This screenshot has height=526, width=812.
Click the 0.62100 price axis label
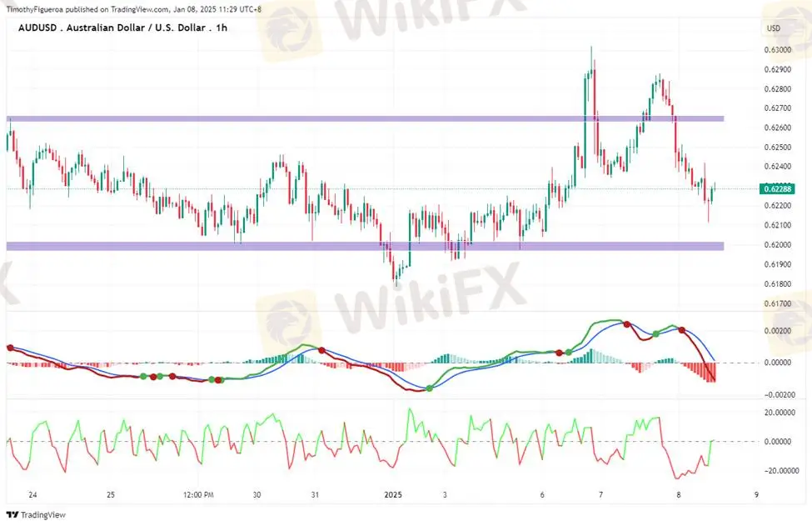click(778, 225)
